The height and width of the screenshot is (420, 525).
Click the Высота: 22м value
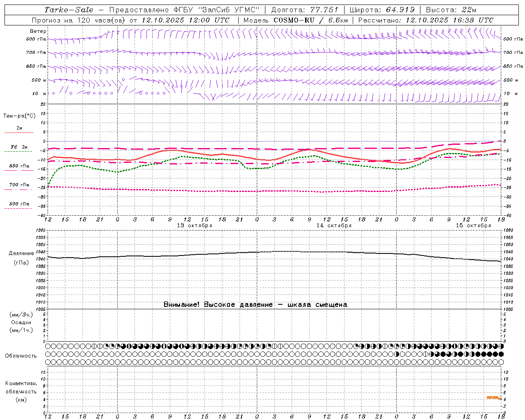pyautogui.click(x=451, y=10)
